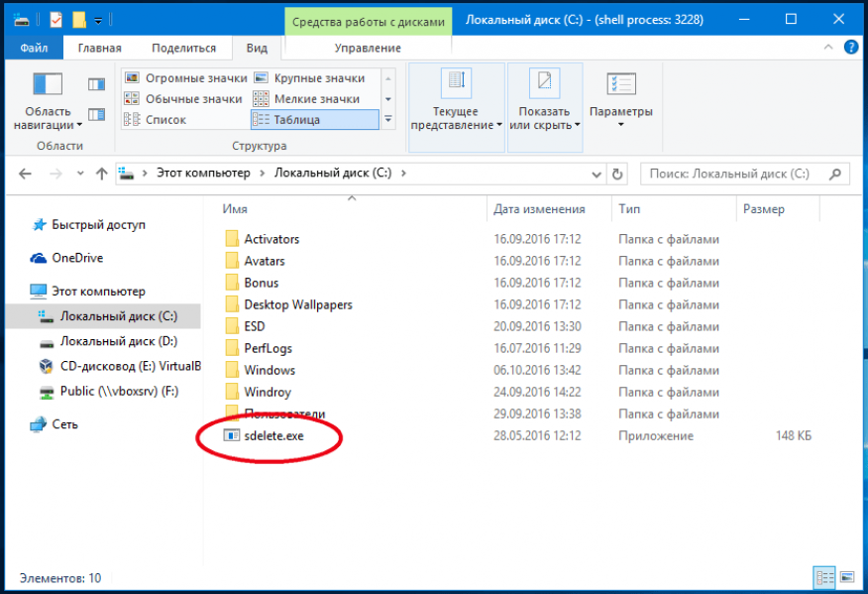Click the sdelete.exe application file
This screenshot has width=868, height=594.
[273, 435]
